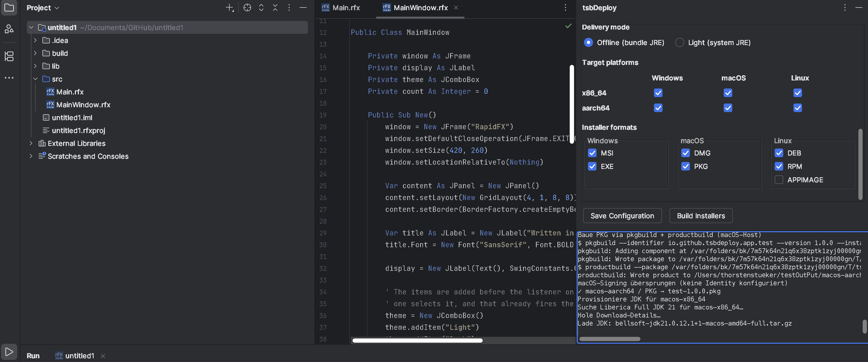Select Light (system JRE) delivery mode
Image resolution: width=868 pixels, height=362 pixels.
coord(679,42)
